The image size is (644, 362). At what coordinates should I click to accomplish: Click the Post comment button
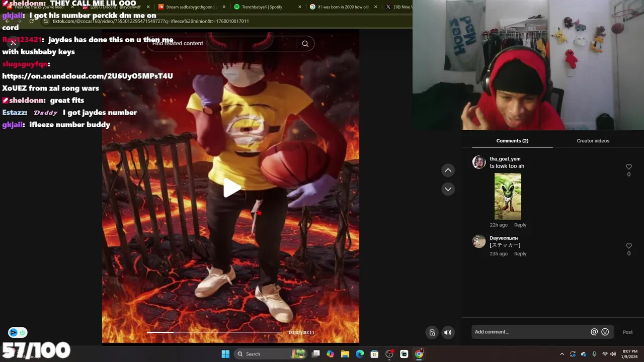[x=627, y=332]
